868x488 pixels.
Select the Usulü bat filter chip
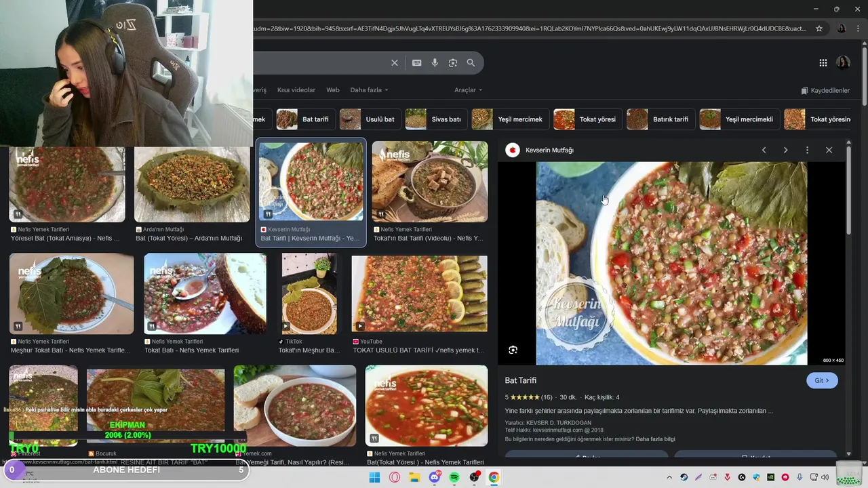tap(370, 119)
